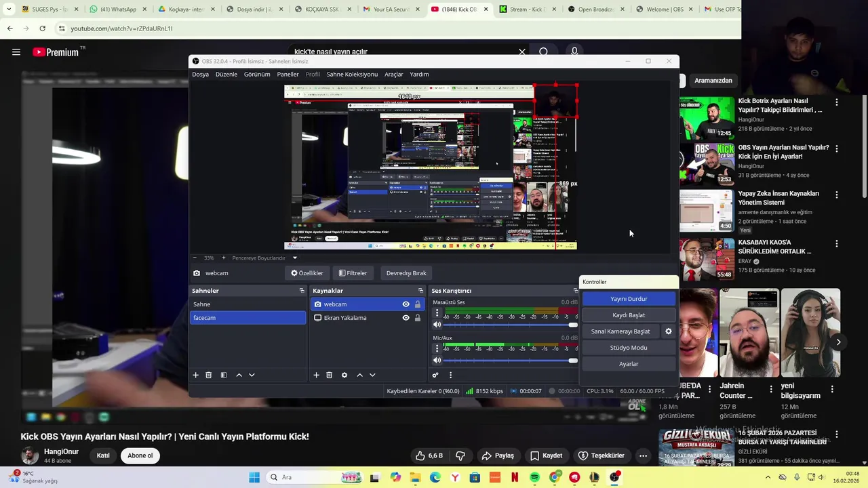Click Sanal Kamerayı Başlat button
Image resolution: width=868 pixels, height=488 pixels.
(x=620, y=331)
